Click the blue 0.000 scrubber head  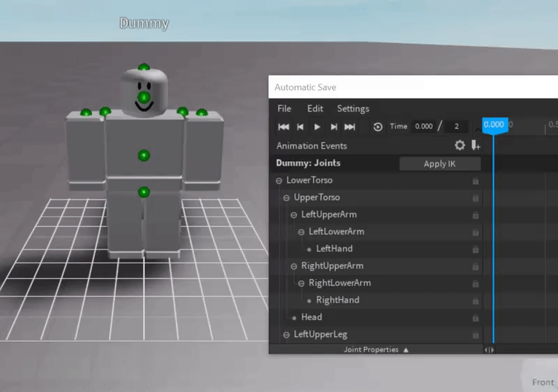point(495,126)
